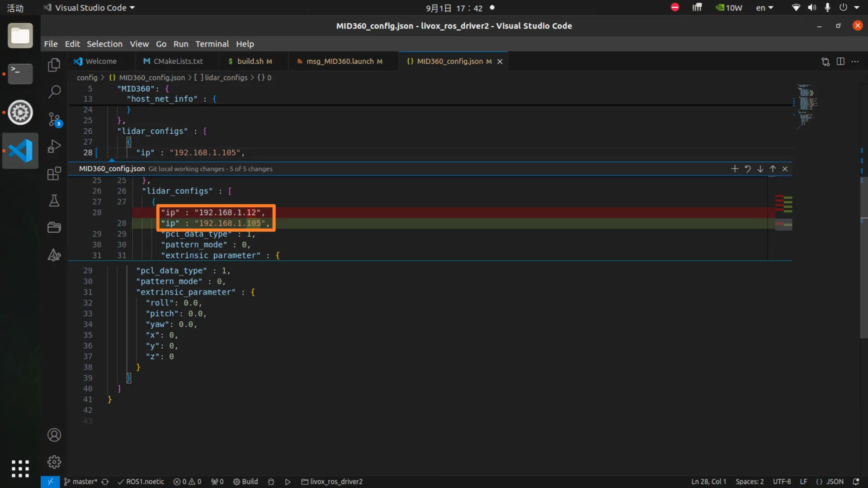The image size is (868, 488).
Task: Click Spaces: 2 indentation setting
Action: pos(750,482)
